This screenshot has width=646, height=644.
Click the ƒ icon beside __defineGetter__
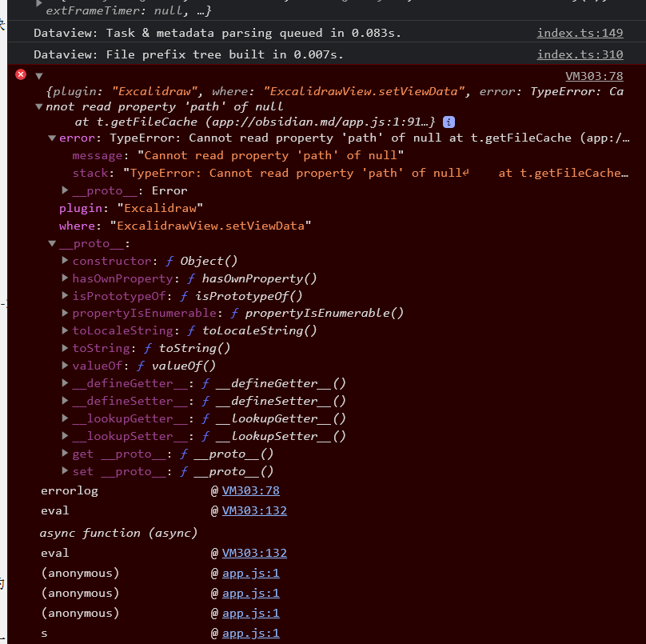tap(205, 382)
